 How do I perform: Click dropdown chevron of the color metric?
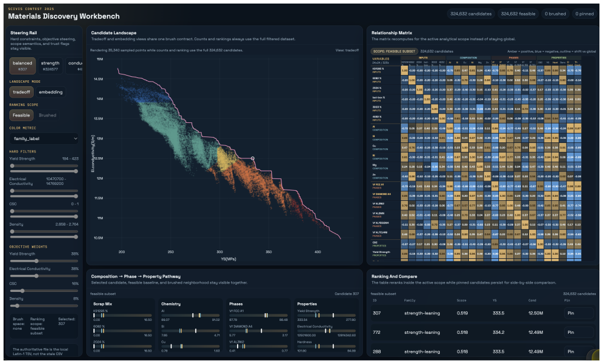pos(76,139)
